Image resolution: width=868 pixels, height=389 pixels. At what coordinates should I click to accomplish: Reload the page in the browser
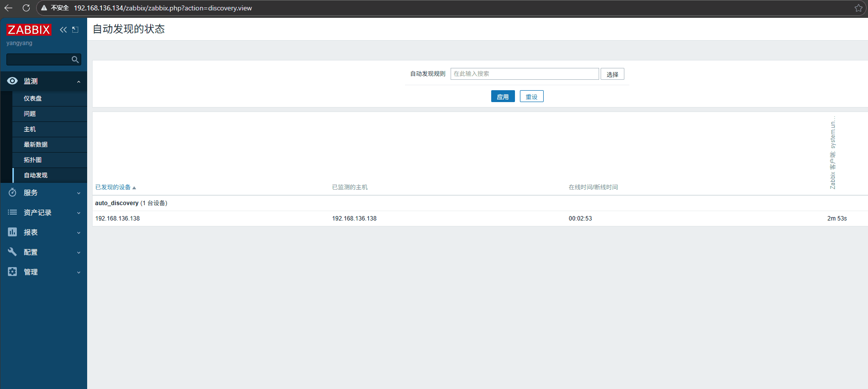(x=26, y=8)
